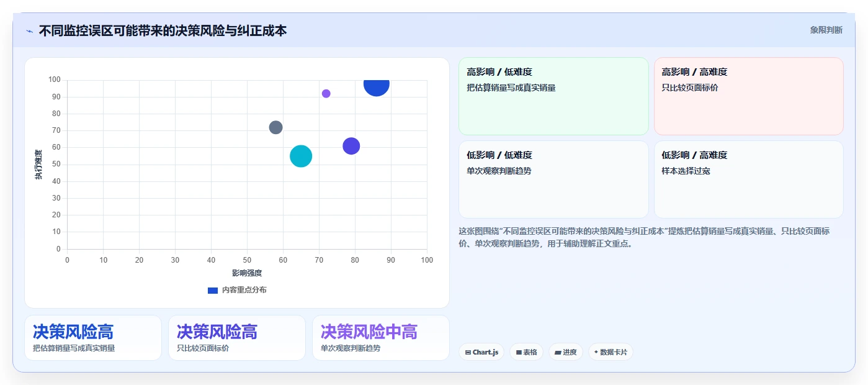868x385 pixels.
Task: Click 单次观察判断趋势 under 决策风险中高
Action: point(351,348)
